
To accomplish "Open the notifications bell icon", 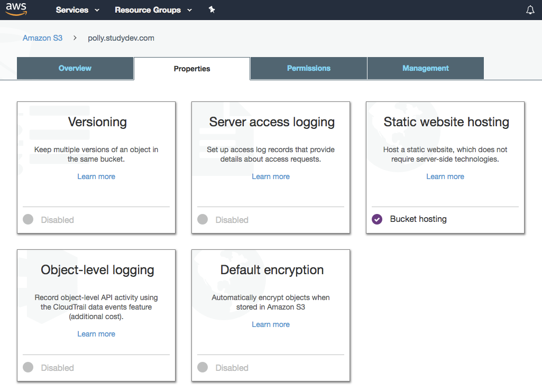I will click(530, 10).
